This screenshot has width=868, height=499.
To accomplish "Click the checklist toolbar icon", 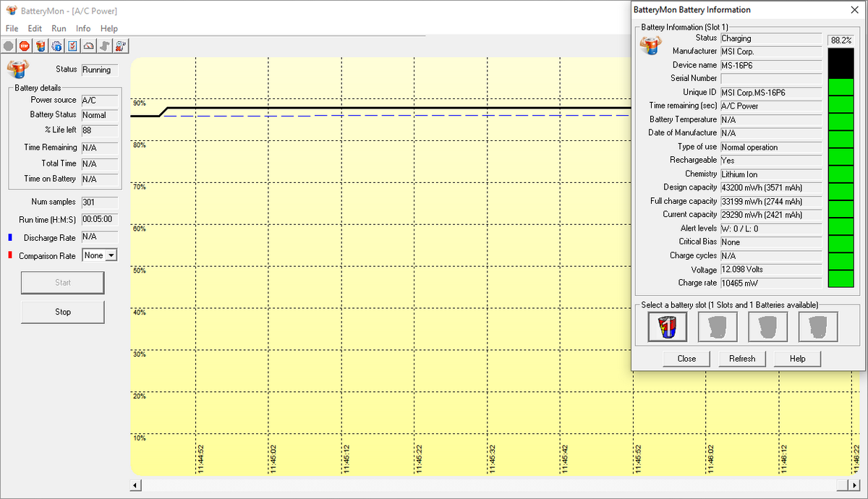I will pos(72,46).
